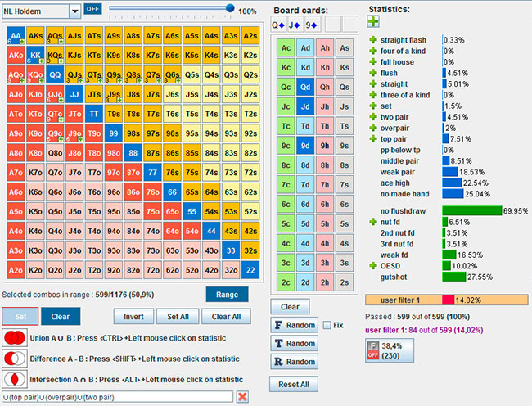Open the NL Holdem game type dropdown

tap(74, 11)
